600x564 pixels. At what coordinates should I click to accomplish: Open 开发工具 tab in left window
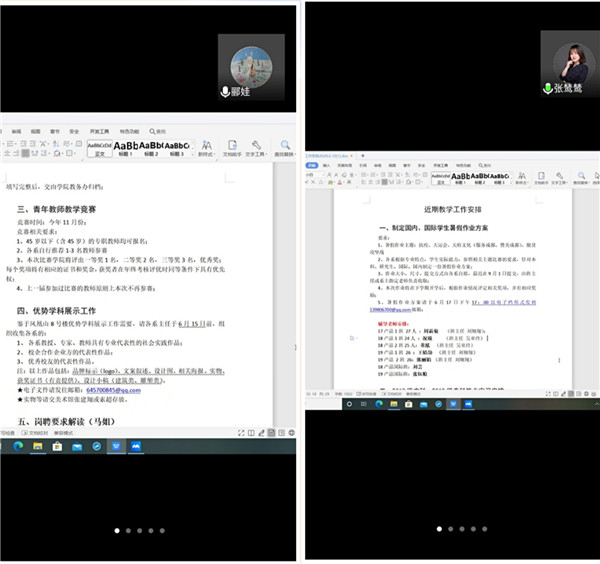[99, 131]
